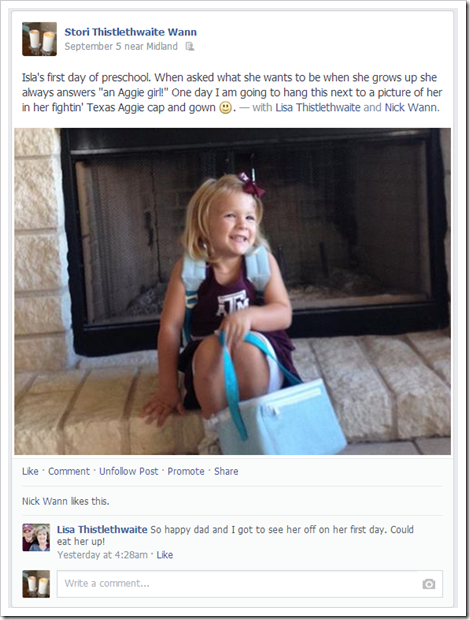This screenshot has width=470, height=620.
Task: Click the Comment link under photo
Action: pos(69,471)
